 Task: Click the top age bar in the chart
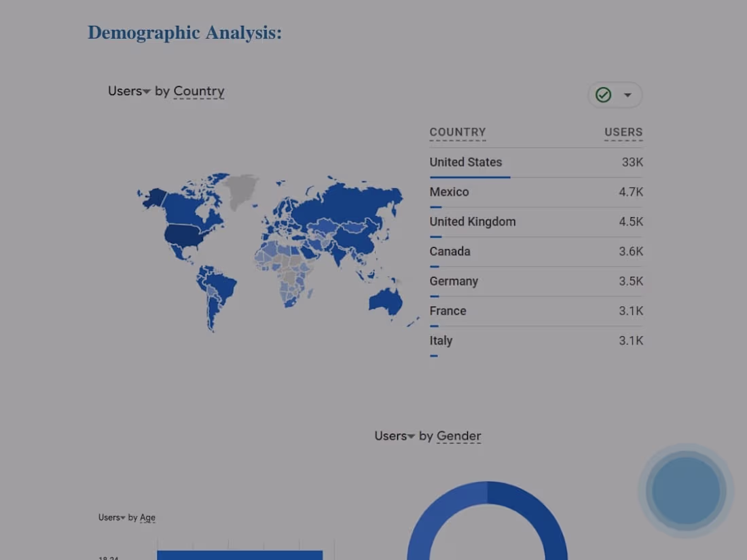tap(240, 555)
